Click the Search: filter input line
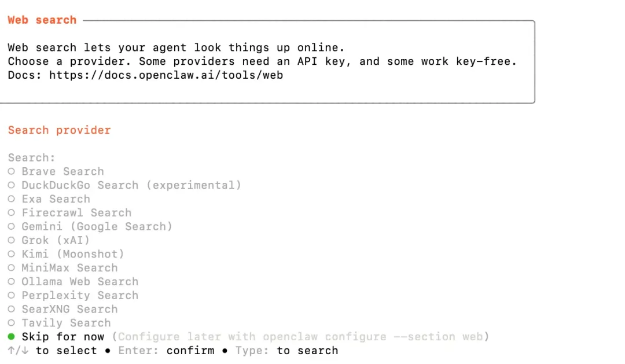 (31, 158)
